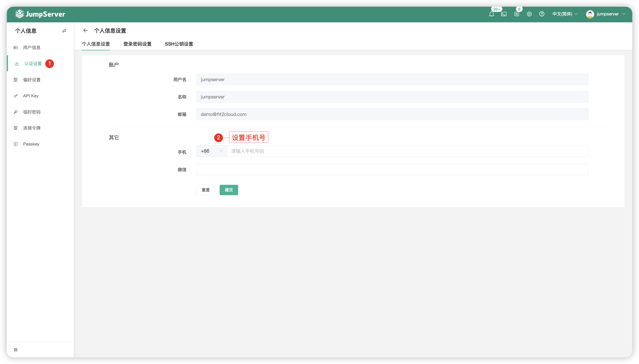Click the 连接令牌 sidebar icon
This screenshot has height=364, width=639.
click(15, 128)
